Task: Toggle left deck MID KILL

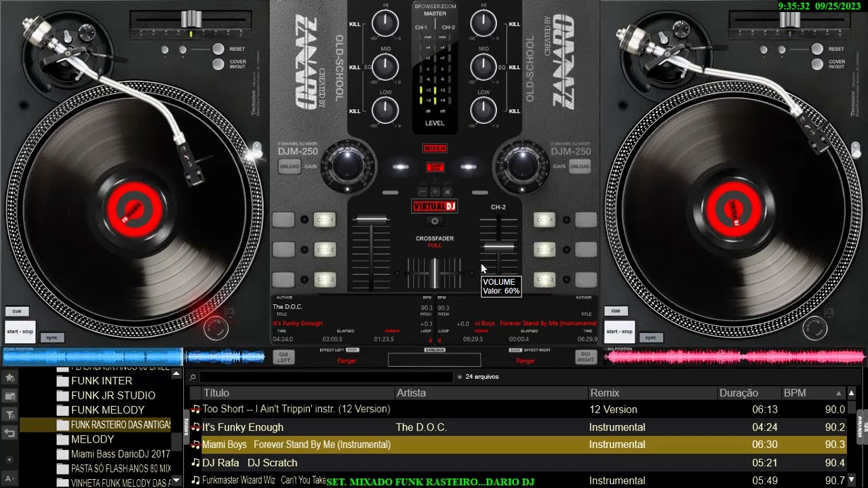Action: click(355, 67)
